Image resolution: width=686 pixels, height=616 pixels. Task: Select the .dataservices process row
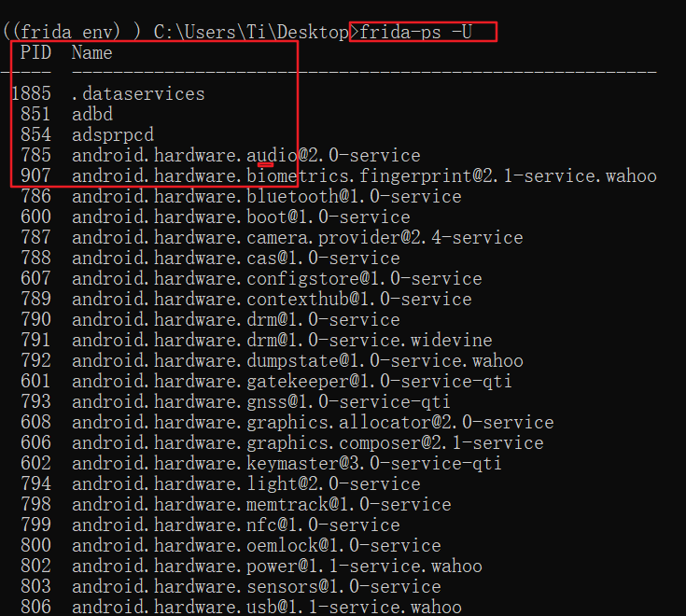tap(107, 94)
